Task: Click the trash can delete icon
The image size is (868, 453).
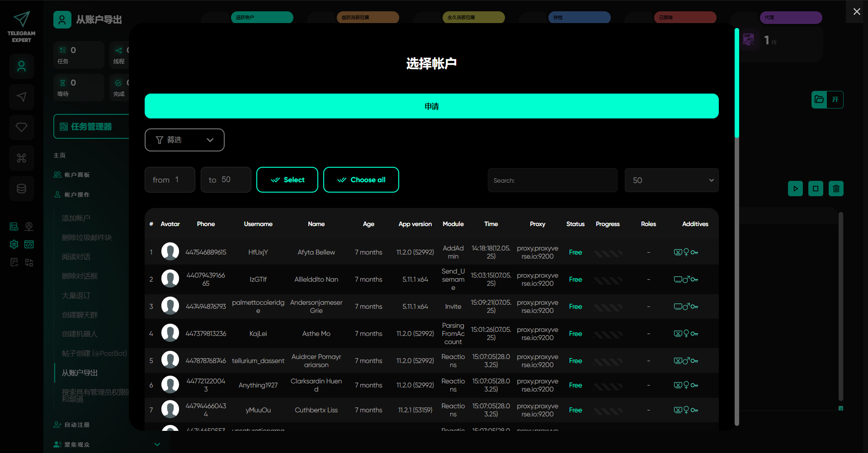Action: coord(836,189)
